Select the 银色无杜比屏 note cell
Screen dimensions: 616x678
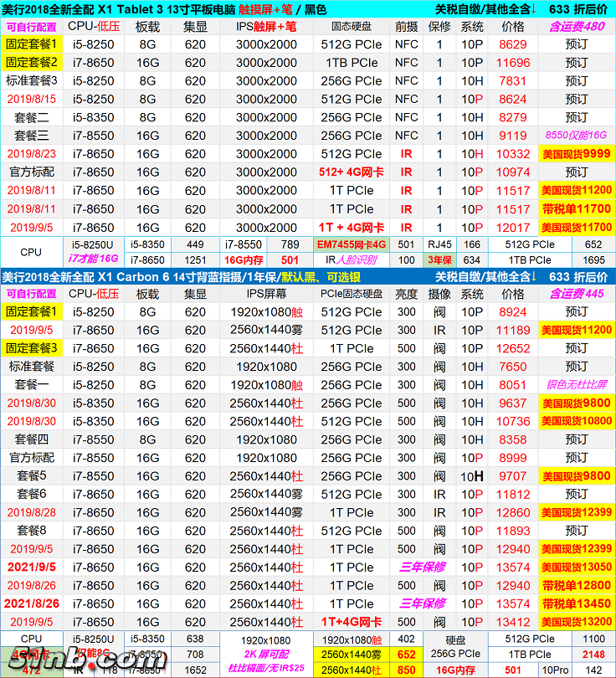pyautogui.click(x=576, y=385)
